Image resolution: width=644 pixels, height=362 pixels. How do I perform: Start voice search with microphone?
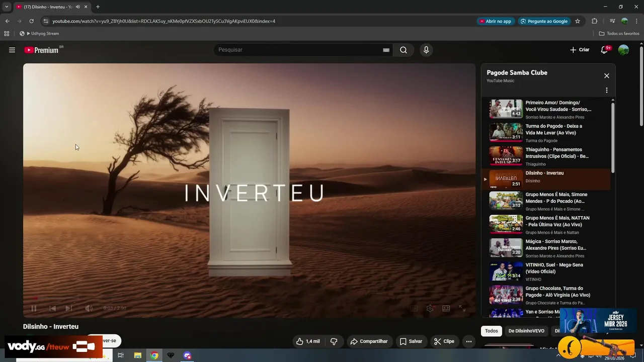point(426,50)
